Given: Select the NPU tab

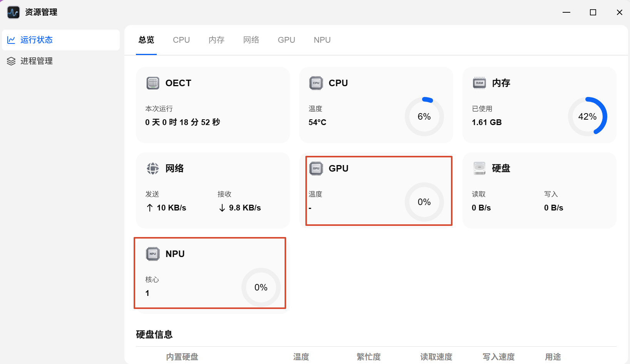Looking at the screenshot, I should 322,40.
